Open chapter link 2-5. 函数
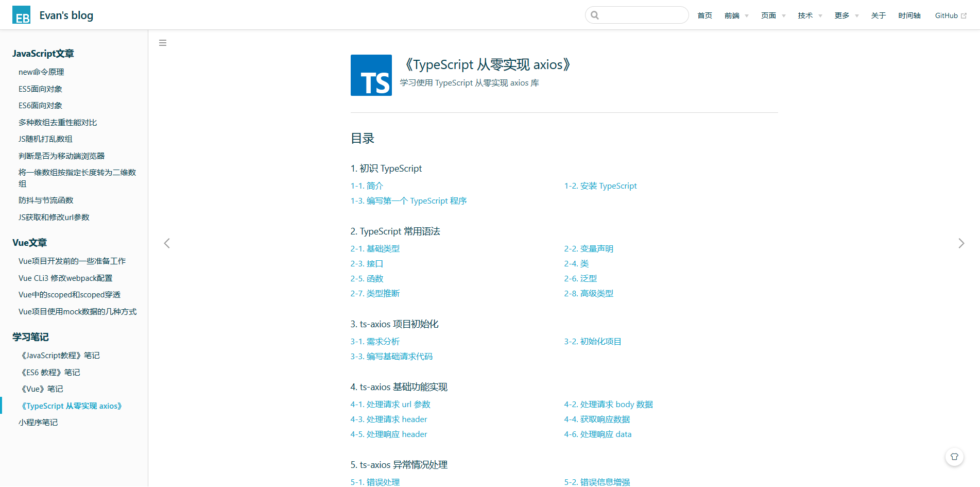Screen dimensions: 980x487 pos(367,279)
